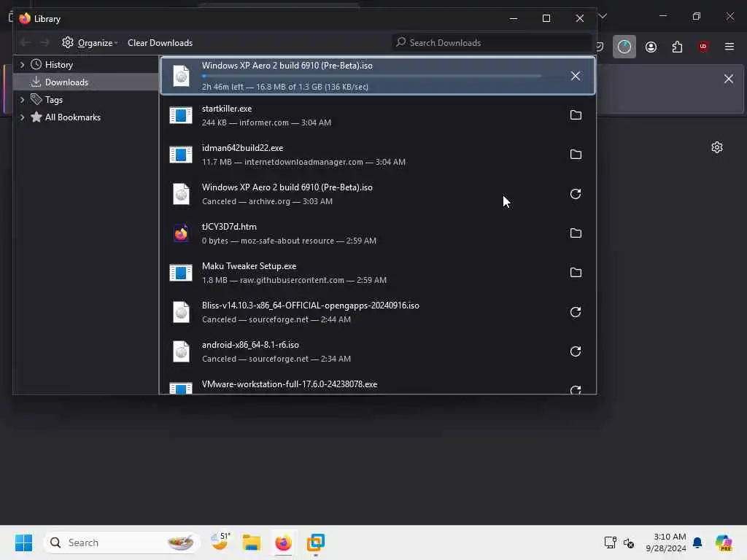
Task: Click the Clear Downloads button
Action: click(160, 43)
